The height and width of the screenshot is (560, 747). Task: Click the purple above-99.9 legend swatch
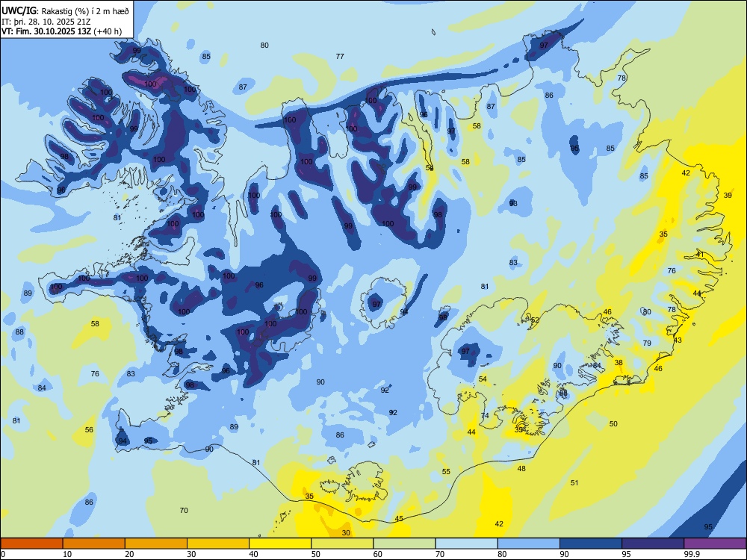[x=715, y=544]
